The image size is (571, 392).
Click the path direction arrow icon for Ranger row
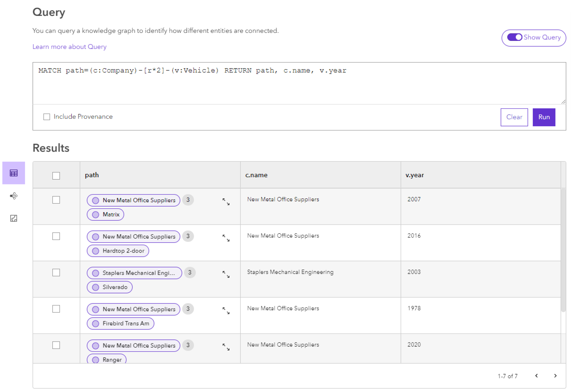(226, 347)
